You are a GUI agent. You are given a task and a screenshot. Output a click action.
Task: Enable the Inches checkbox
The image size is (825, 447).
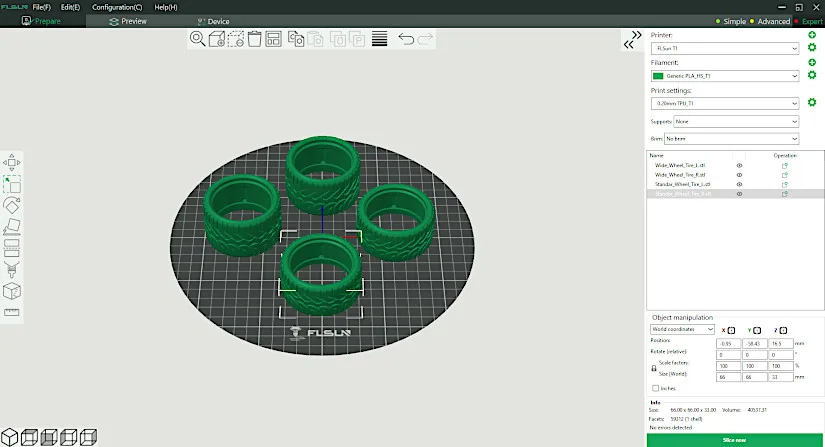point(655,388)
